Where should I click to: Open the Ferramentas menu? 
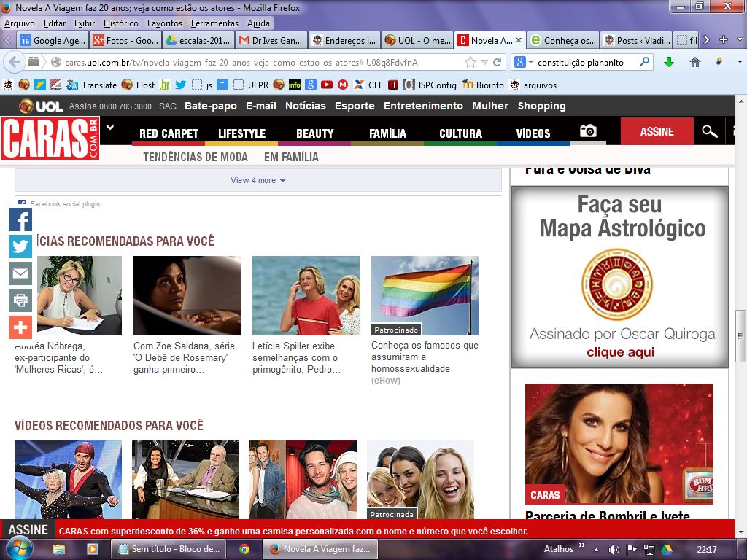(x=215, y=23)
